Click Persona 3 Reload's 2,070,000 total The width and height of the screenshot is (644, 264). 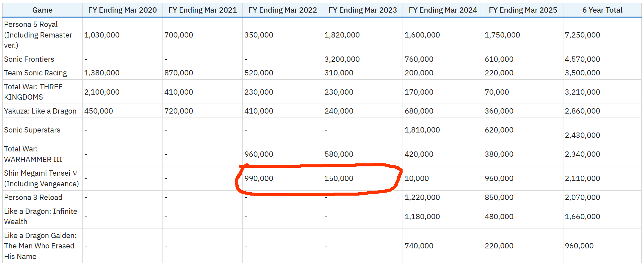pyautogui.click(x=582, y=197)
